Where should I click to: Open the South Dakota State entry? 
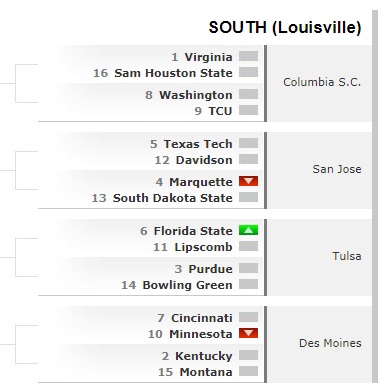(173, 198)
